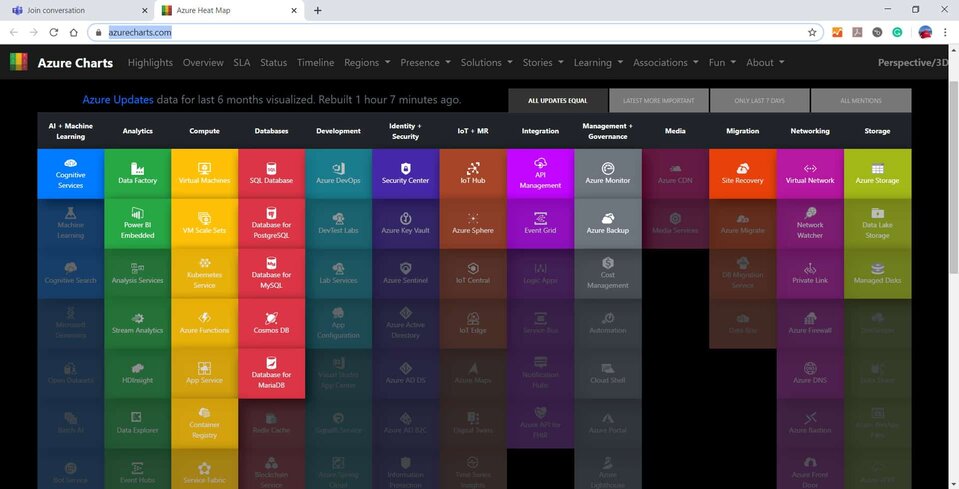Open the Azure Monitor tile

click(607, 174)
